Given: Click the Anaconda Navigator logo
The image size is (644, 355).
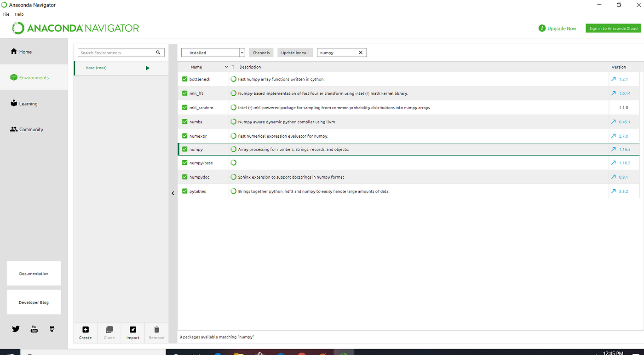Looking at the screenshot, I should 75,28.
